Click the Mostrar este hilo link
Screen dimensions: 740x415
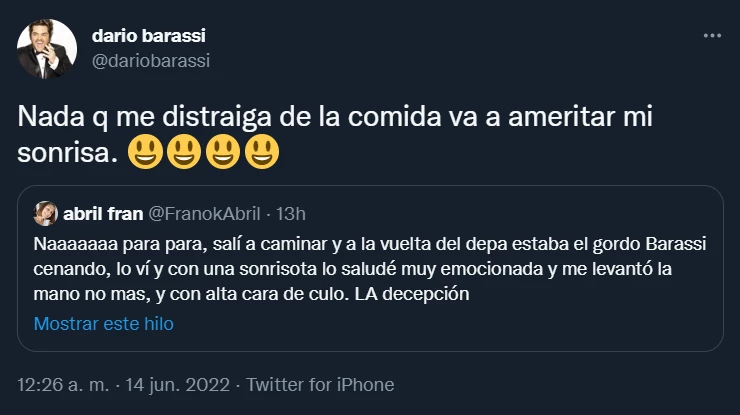[104, 323]
